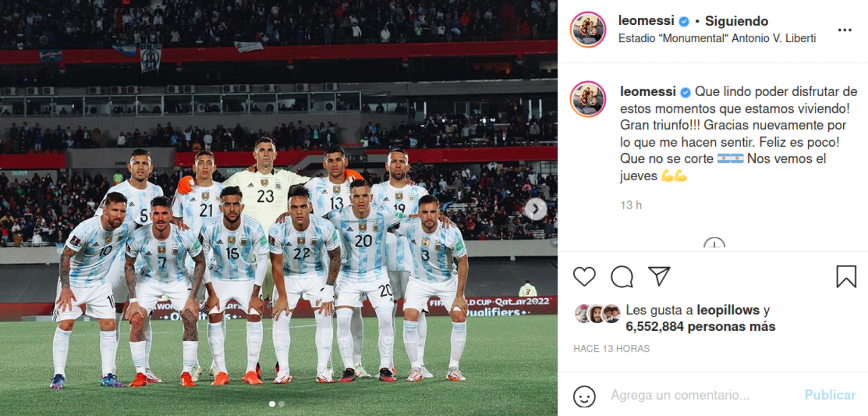Select the second carousel dot indicator
Screen dimensions: 868x416
(x=281, y=404)
